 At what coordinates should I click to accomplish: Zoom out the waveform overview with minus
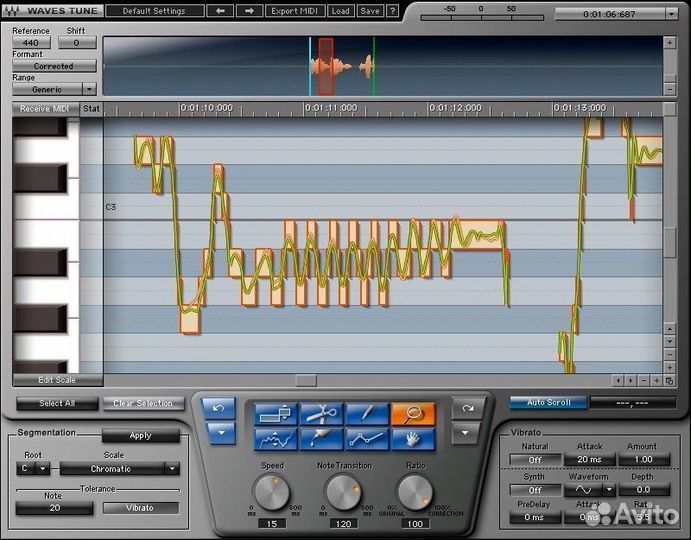pyautogui.click(x=669, y=89)
